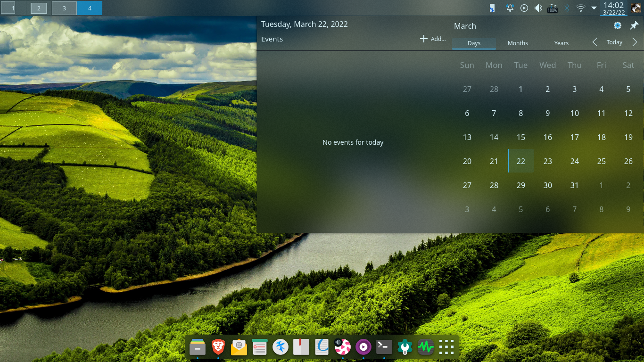Launch the system monitor from the dock
Image resolution: width=644 pixels, height=362 pixels.
point(425,347)
